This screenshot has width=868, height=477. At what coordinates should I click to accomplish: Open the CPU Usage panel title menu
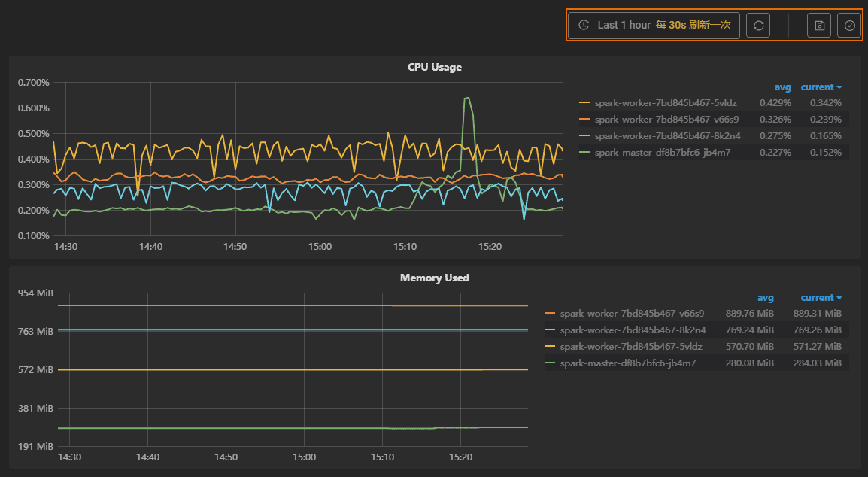[435, 67]
